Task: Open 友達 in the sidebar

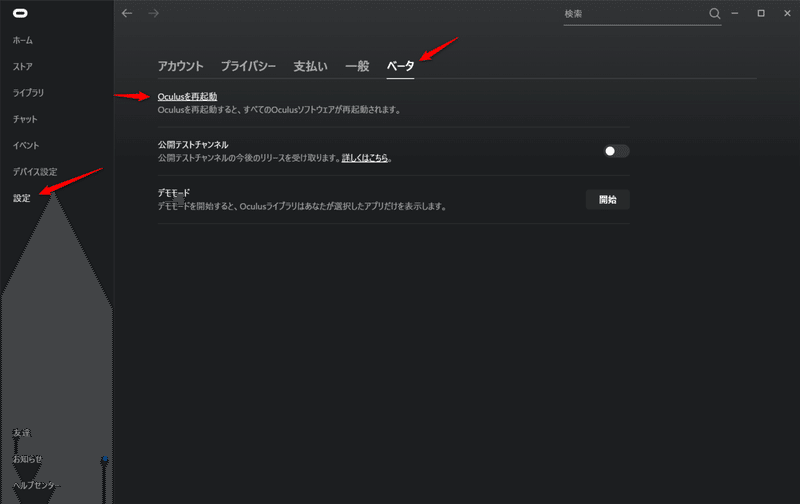Action: [22, 433]
